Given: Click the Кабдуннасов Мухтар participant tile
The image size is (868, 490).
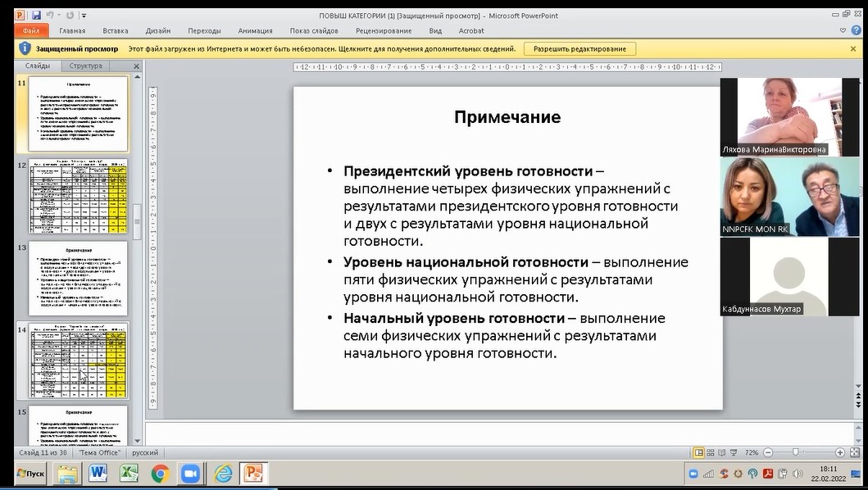Looking at the screenshot, I should coord(789,277).
